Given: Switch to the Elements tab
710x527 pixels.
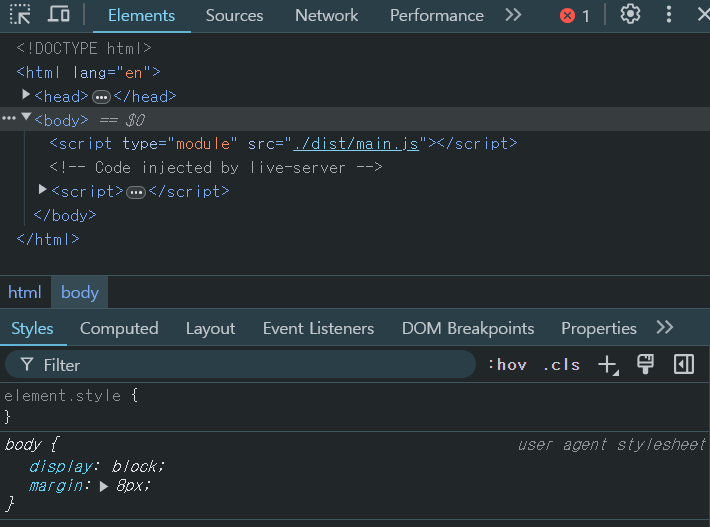Looking at the screenshot, I should pyautogui.click(x=141, y=16).
